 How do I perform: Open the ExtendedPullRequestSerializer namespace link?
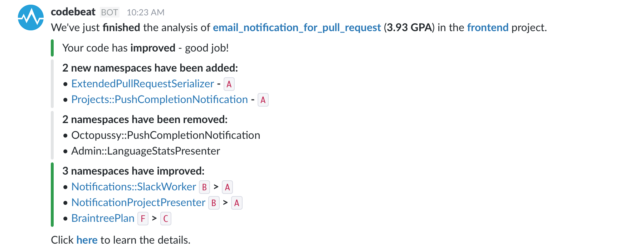click(x=142, y=84)
